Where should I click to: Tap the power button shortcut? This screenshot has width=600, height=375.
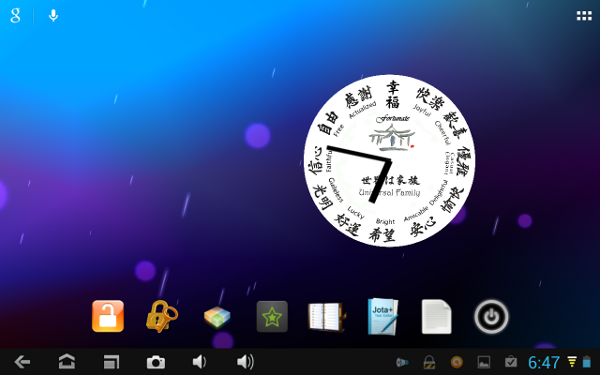(x=491, y=317)
